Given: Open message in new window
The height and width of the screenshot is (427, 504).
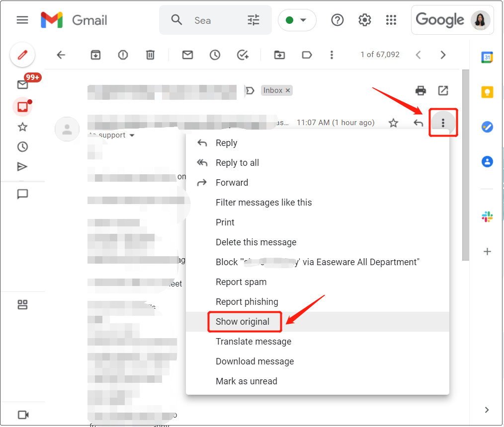Looking at the screenshot, I should tap(443, 90).
